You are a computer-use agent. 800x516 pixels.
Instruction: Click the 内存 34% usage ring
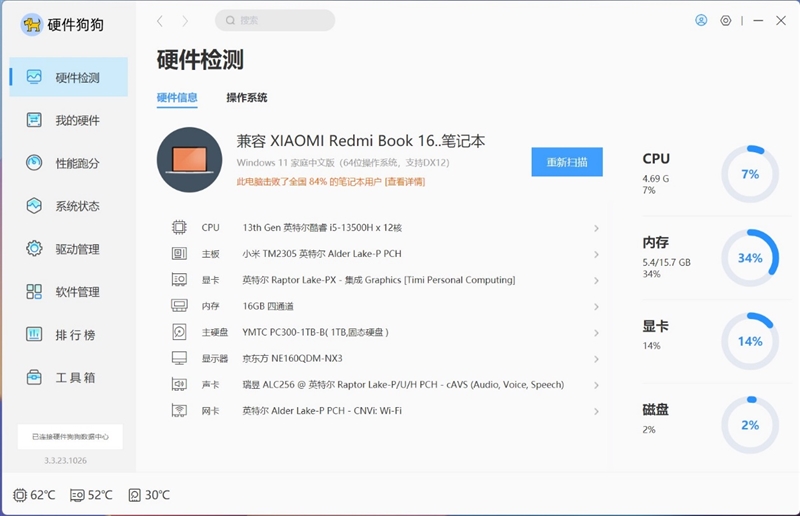749,258
